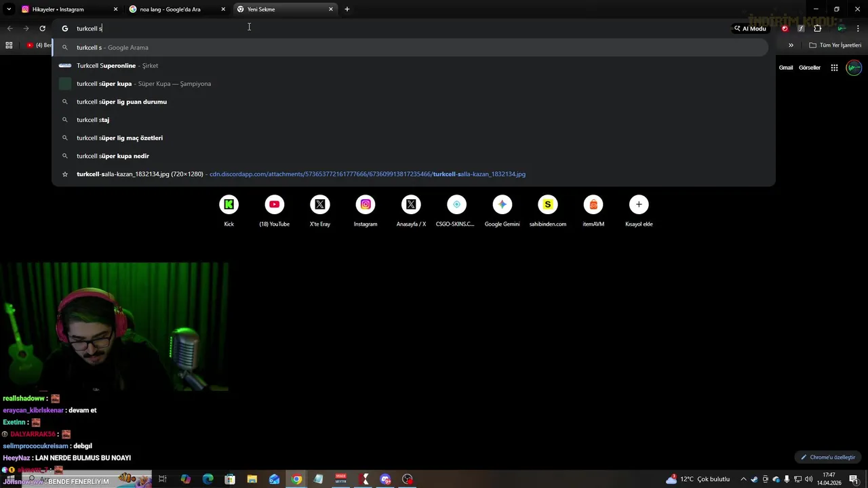868x488 pixels.
Task: Select Turkcell Superonline suggestion
Action: tap(410, 66)
